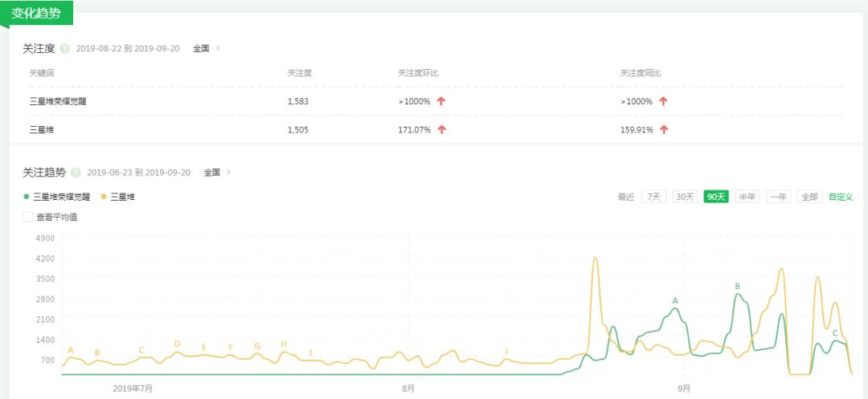Click the help icon next to 关注度
Viewport: 868px width, 399px height.
click(65, 49)
